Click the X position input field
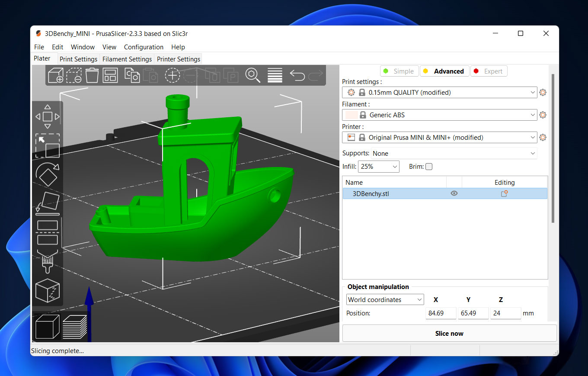This screenshot has width=588, height=376. 441,313
